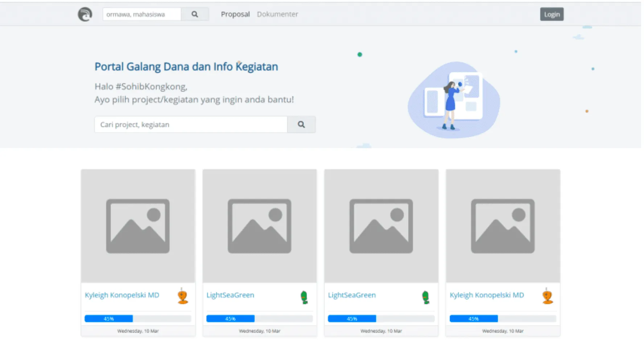This screenshot has height=362, width=644.
Task: Open the Dokumenter menu item
Action: click(x=277, y=14)
